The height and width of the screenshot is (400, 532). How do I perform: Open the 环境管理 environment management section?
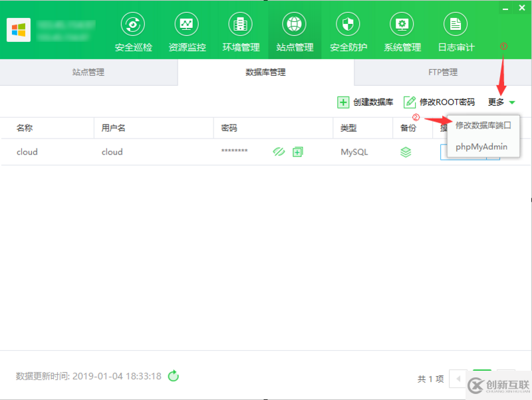click(241, 32)
